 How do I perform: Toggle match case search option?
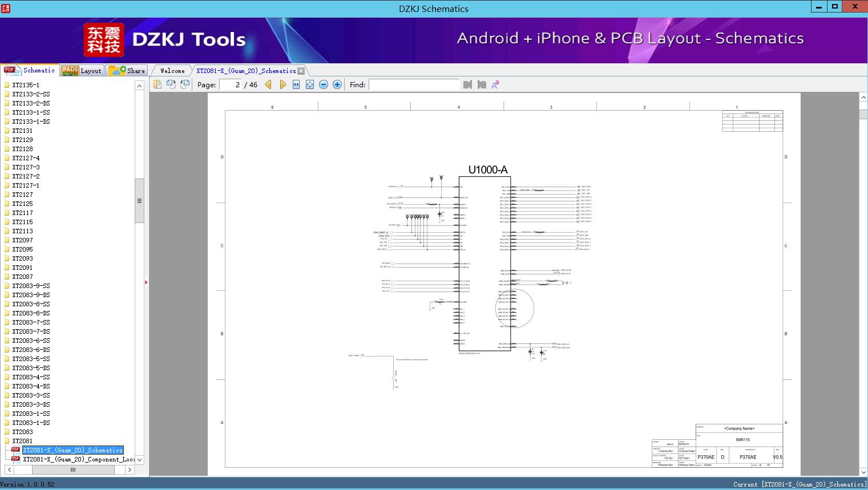click(495, 84)
